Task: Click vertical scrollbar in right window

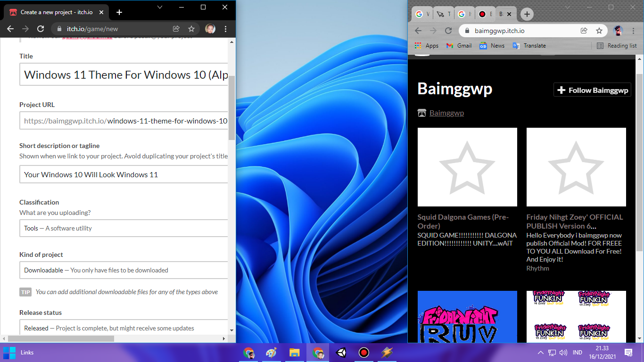Action: click(x=640, y=163)
